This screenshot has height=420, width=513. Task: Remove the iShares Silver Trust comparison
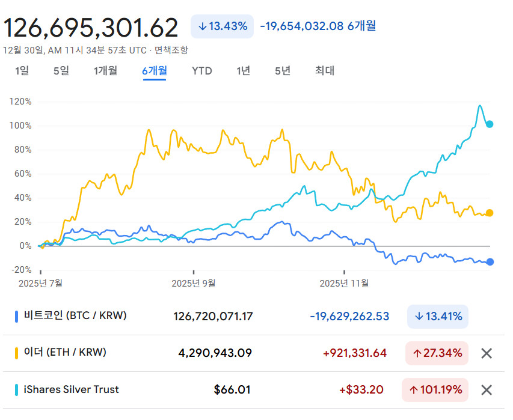[487, 390]
